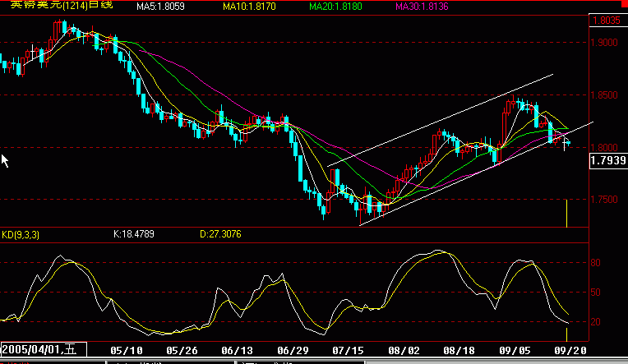Click the 1.8035 price label
628x364 pixels.
coord(607,21)
